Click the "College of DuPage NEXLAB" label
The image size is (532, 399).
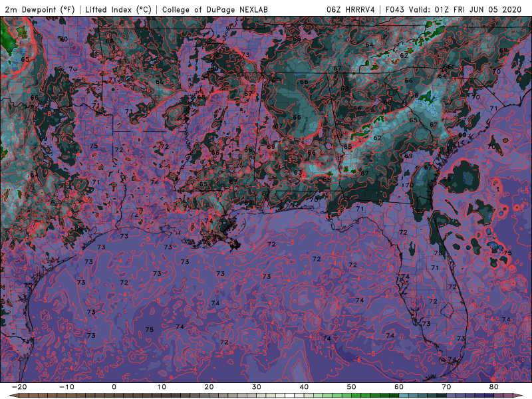point(215,9)
